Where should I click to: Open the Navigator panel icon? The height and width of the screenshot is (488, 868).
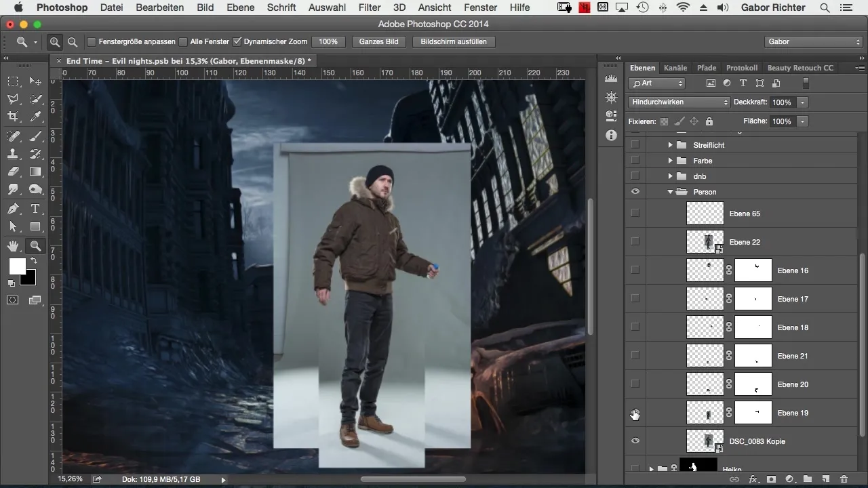[611, 98]
